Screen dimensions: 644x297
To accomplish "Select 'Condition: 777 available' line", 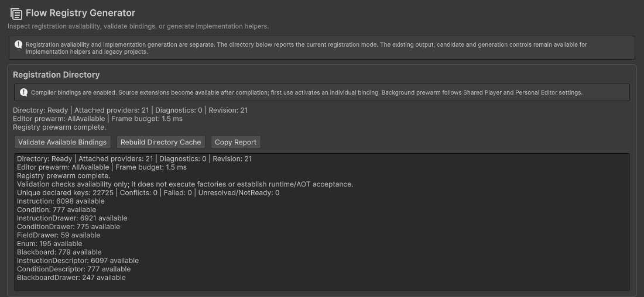I will (x=57, y=210).
